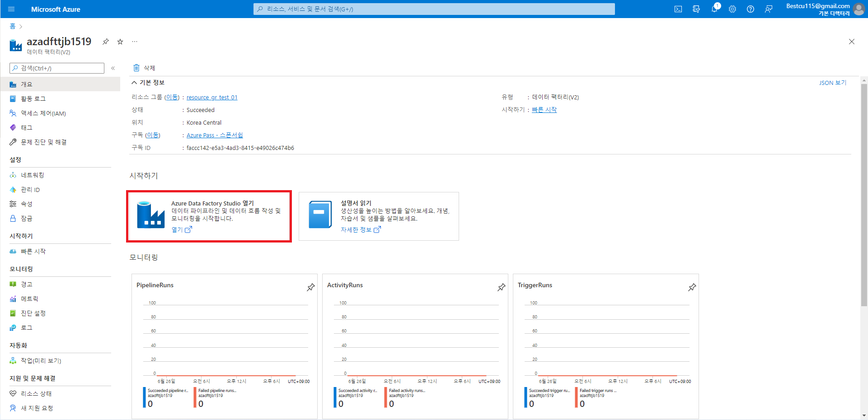Open 문제 진단 및 해결 menu item
Image resolution: width=868 pixels, height=420 pixels.
coord(60,142)
